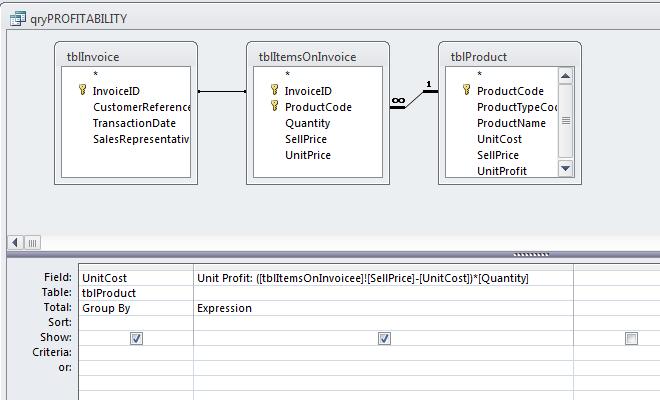660x400 pixels.
Task: Select the TransactionDate field in tblInvoice
Action: pyautogui.click(x=135, y=122)
